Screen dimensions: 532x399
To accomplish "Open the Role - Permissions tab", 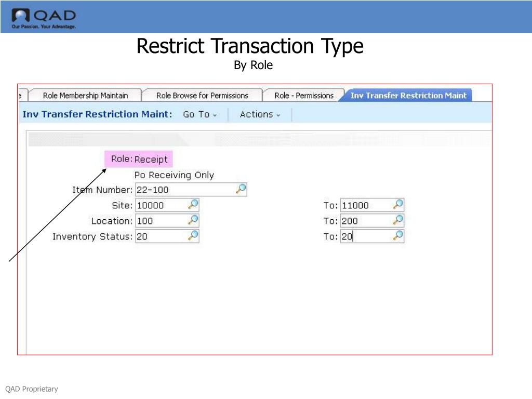I will (x=303, y=95).
